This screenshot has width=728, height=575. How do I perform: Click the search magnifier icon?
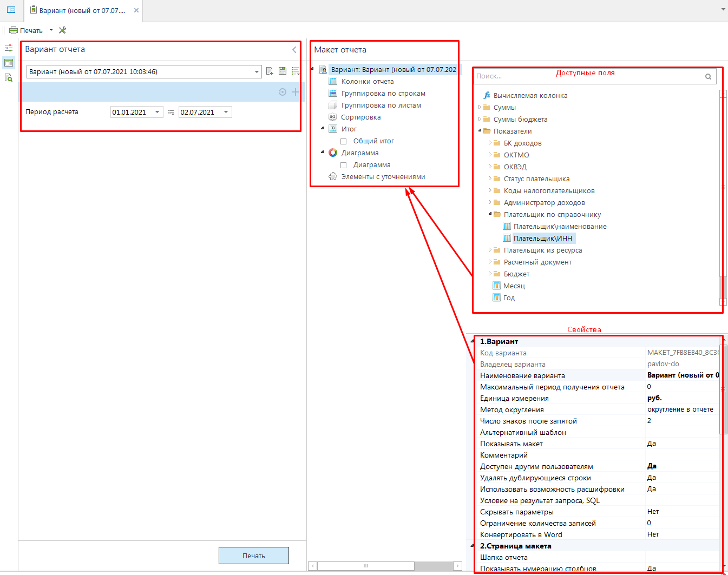tap(708, 77)
